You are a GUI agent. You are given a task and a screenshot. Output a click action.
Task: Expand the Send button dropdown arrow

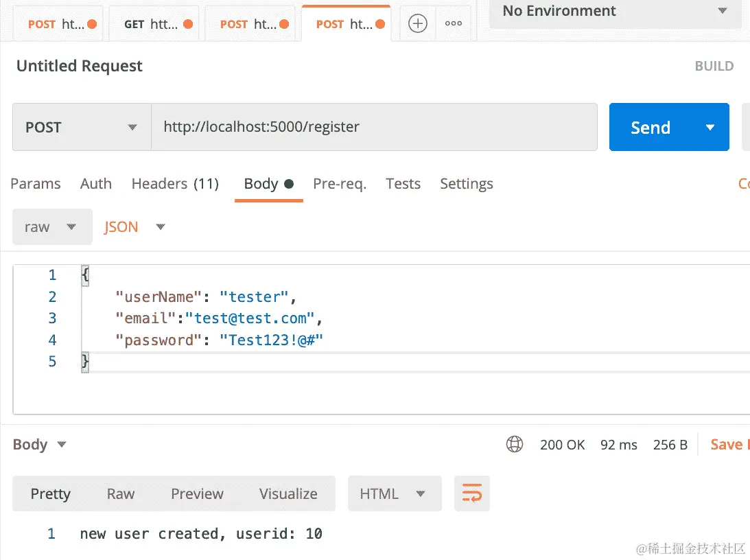tap(710, 127)
